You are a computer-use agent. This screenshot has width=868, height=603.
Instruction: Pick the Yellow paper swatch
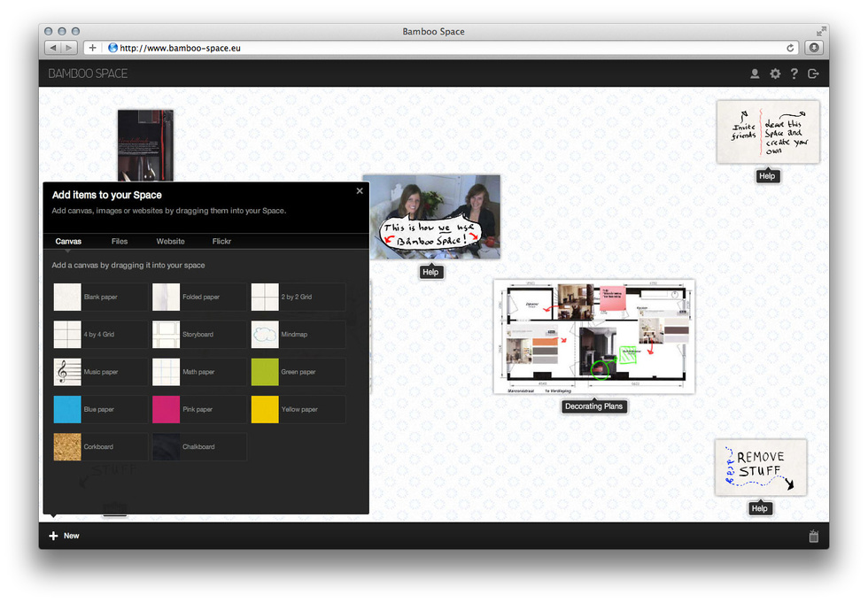pyautogui.click(x=298, y=409)
